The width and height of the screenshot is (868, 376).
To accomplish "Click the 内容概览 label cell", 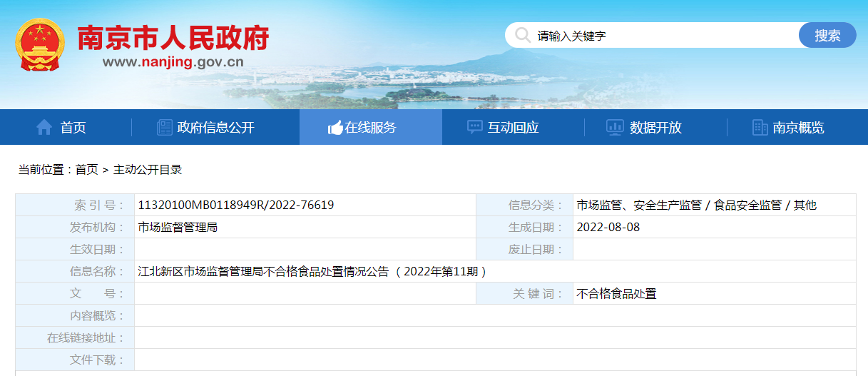I will 75,316.
